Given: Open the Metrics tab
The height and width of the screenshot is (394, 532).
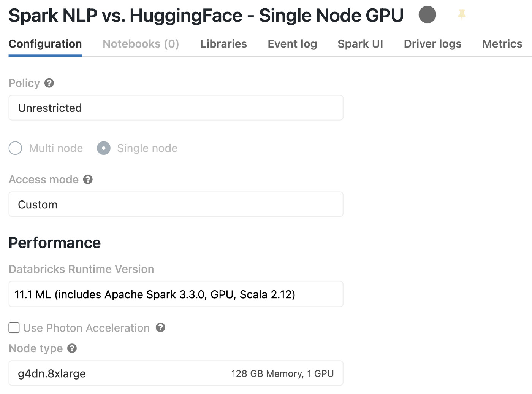Looking at the screenshot, I should (502, 44).
